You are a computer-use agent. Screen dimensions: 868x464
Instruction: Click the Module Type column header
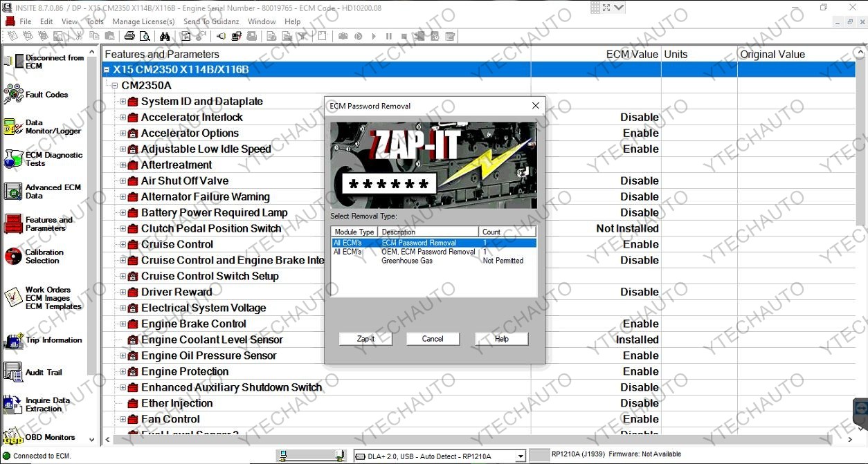(355, 232)
